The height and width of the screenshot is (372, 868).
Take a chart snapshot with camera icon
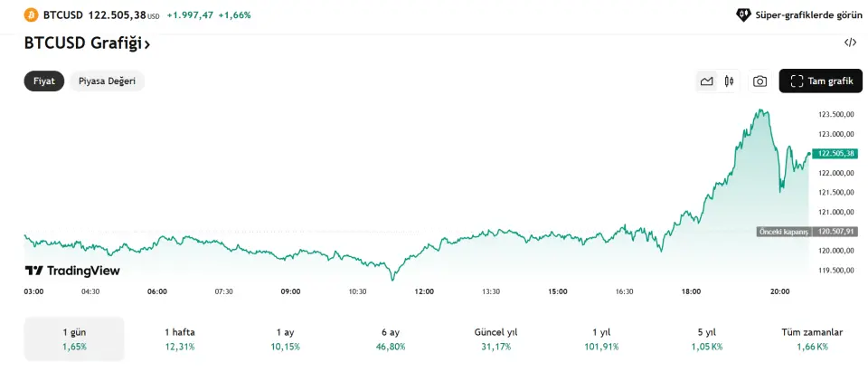(760, 81)
